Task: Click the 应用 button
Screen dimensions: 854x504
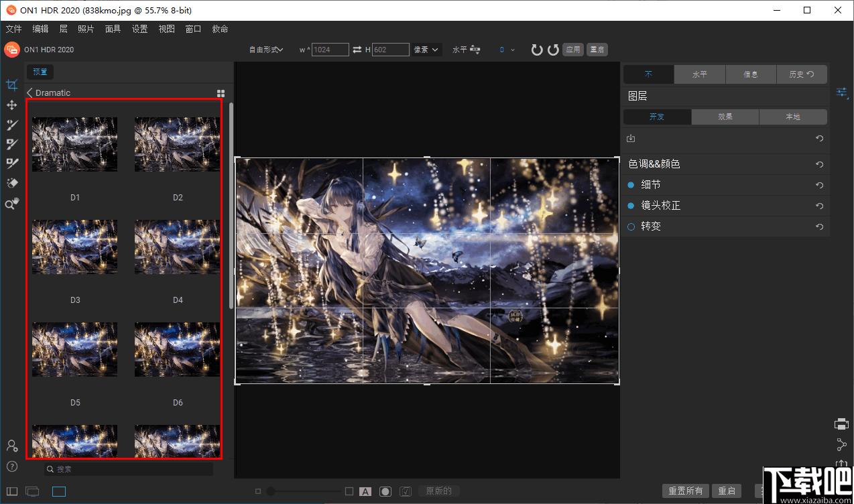Action: coord(573,50)
